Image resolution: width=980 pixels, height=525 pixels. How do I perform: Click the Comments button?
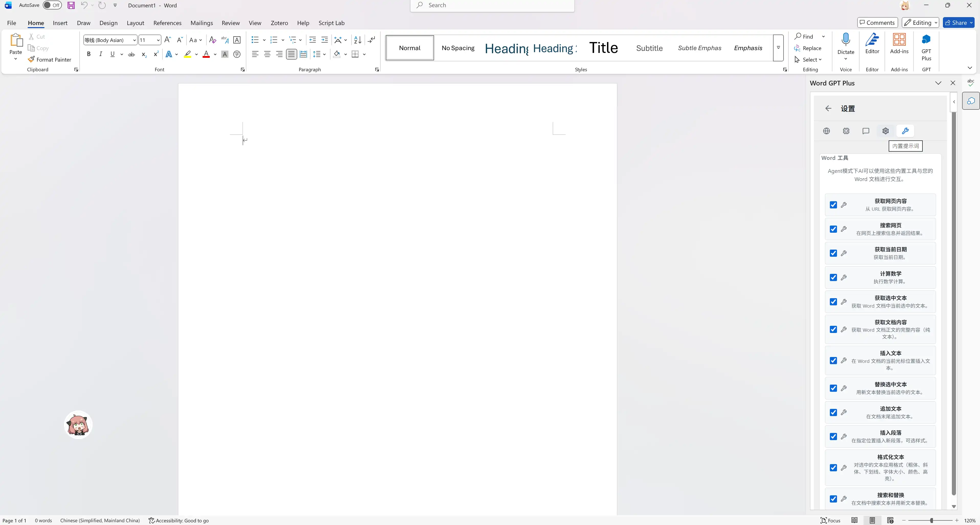[877, 23]
